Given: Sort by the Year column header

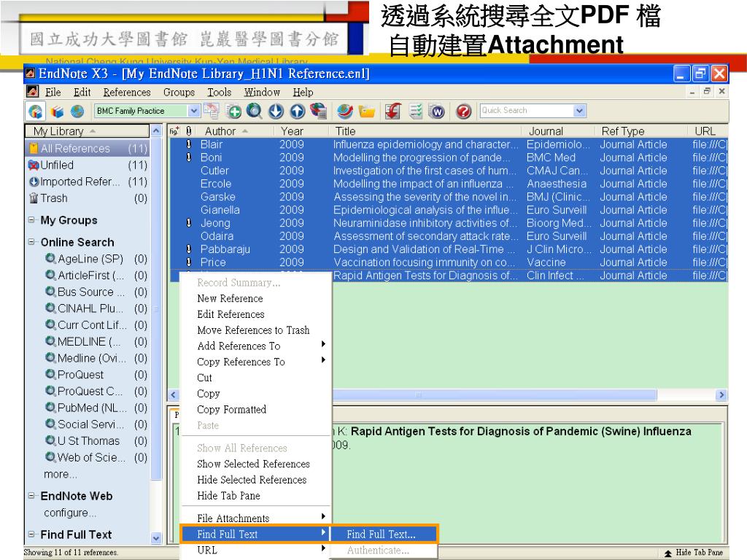Looking at the screenshot, I should pyautogui.click(x=301, y=131).
